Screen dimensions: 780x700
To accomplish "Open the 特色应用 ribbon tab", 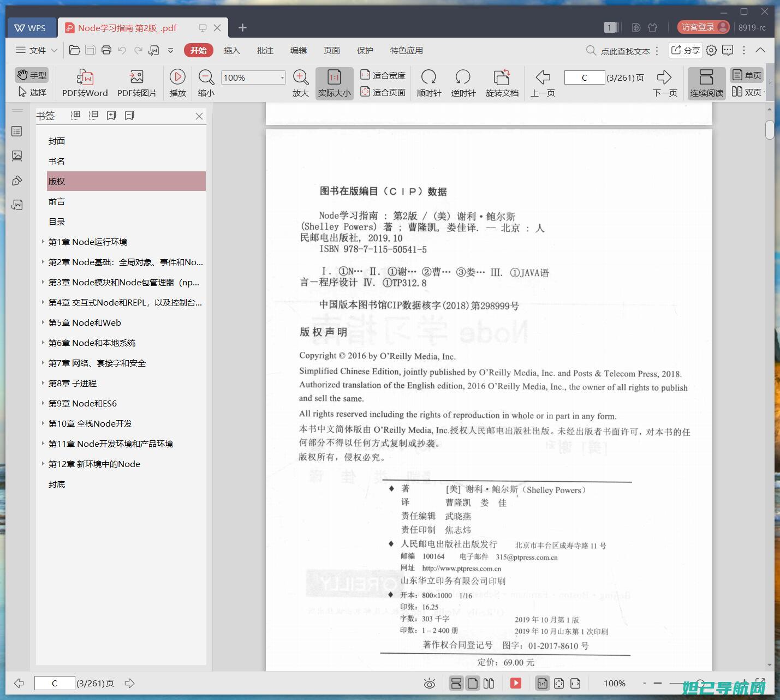I will [406, 50].
